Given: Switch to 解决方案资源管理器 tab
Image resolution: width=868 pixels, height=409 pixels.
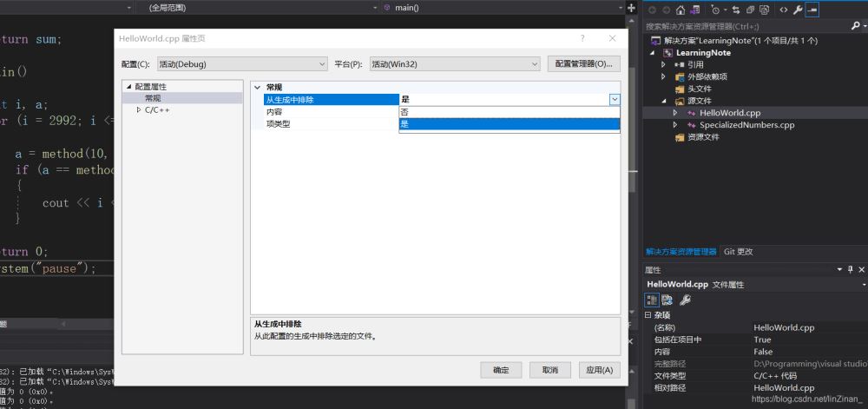Looking at the screenshot, I should click(681, 251).
